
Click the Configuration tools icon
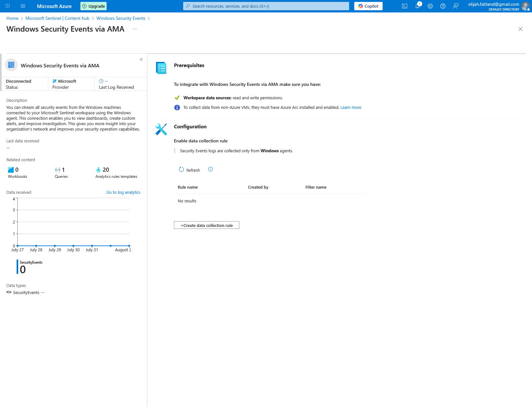pyautogui.click(x=161, y=129)
